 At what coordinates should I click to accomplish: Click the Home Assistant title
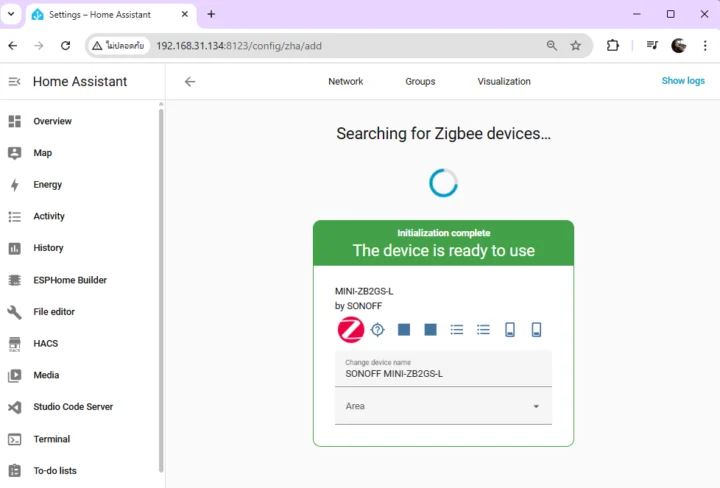[80, 82]
